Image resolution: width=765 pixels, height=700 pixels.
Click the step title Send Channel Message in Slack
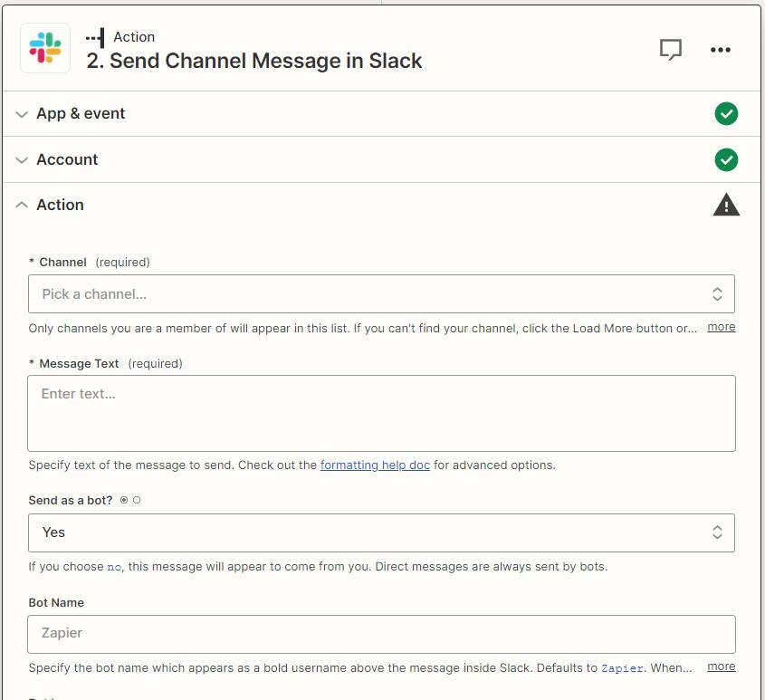254,62
